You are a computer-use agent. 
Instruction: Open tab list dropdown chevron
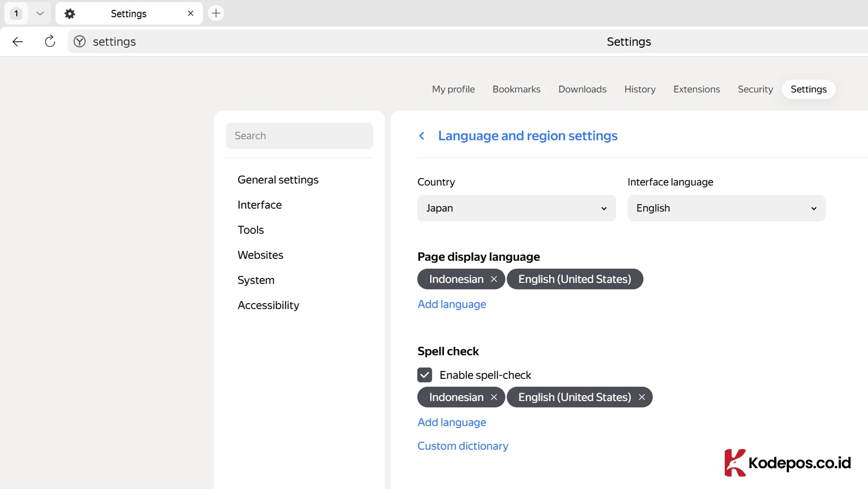(40, 14)
